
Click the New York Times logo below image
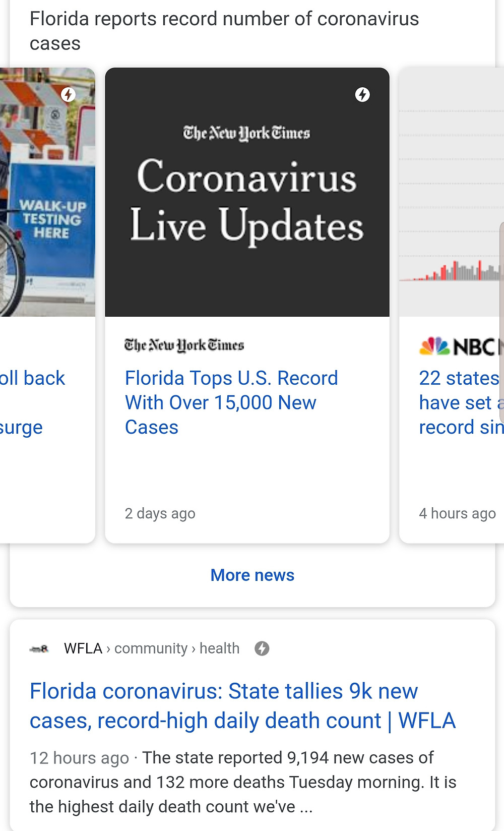[184, 345]
